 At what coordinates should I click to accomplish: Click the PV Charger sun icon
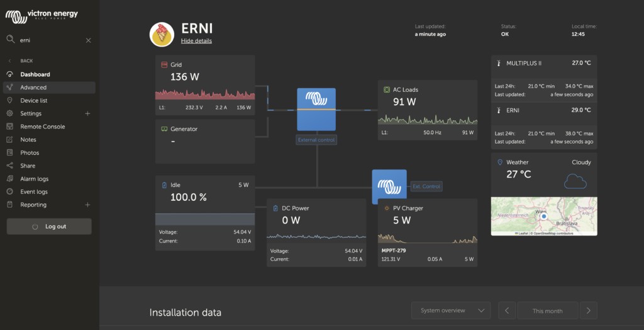(386, 208)
